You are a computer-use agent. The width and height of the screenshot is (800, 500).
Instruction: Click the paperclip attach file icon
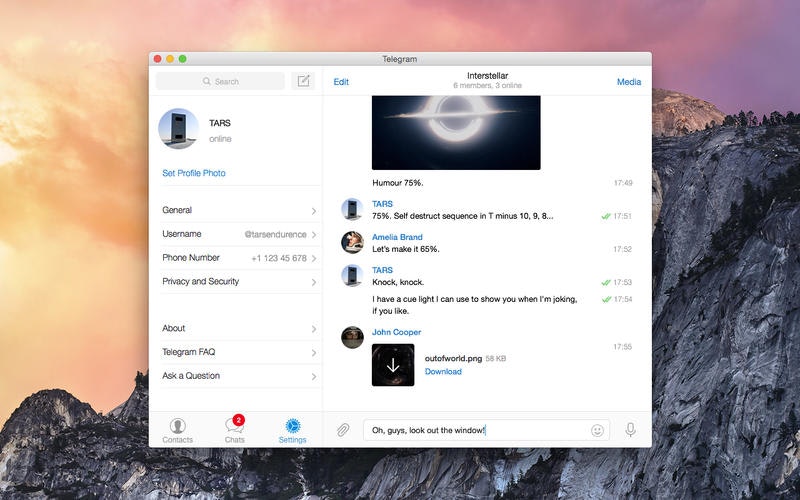coord(343,430)
